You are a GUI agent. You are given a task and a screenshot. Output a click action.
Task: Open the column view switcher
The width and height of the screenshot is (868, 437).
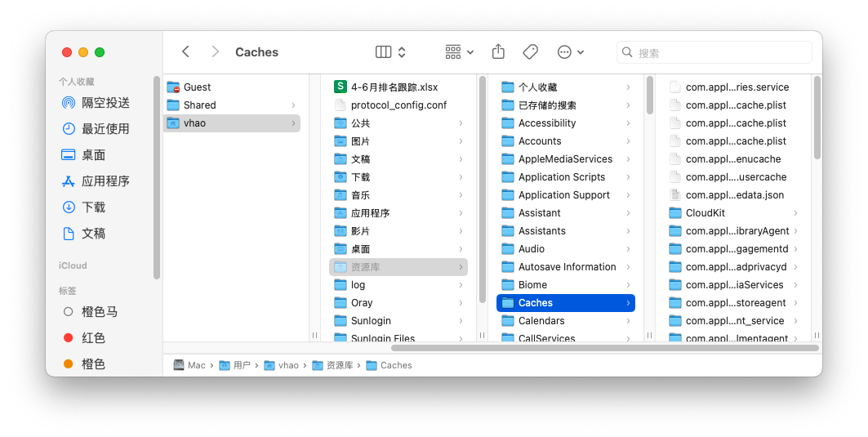(x=390, y=51)
